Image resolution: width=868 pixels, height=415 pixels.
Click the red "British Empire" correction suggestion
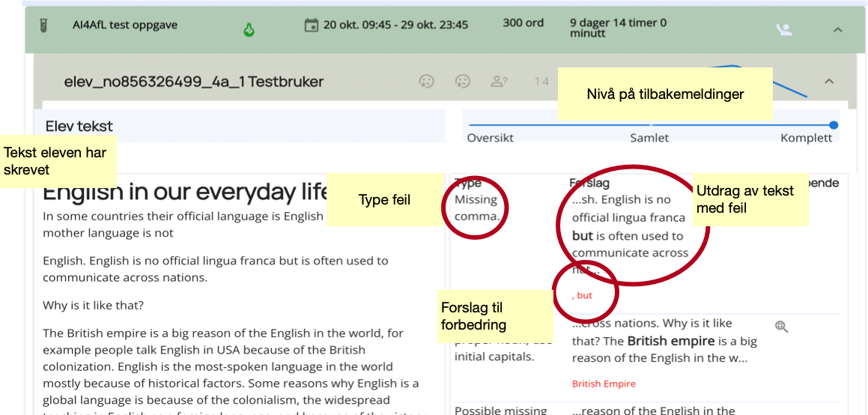coord(603,384)
